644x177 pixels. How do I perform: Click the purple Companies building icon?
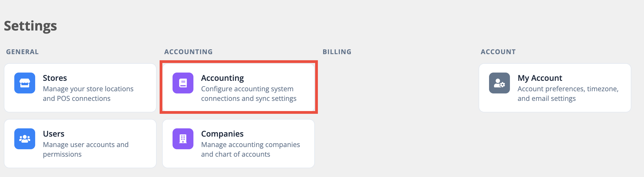[183, 139]
